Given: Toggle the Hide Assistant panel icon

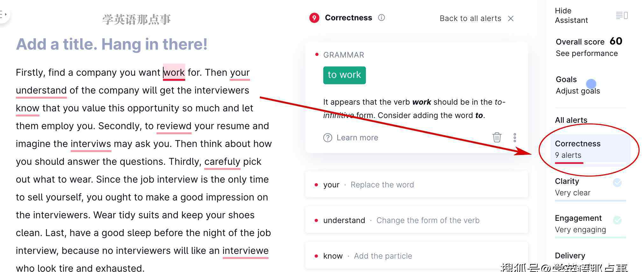Looking at the screenshot, I should click(x=621, y=15).
